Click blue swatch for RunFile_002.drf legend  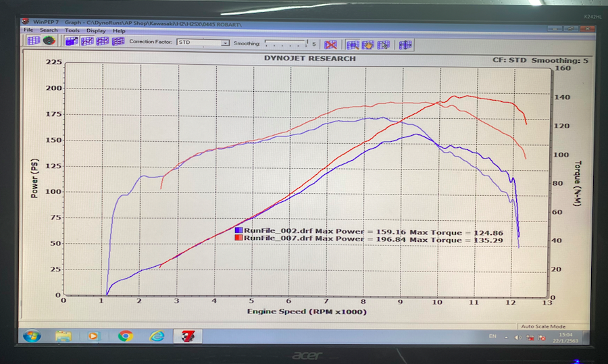[x=238, y=231]
